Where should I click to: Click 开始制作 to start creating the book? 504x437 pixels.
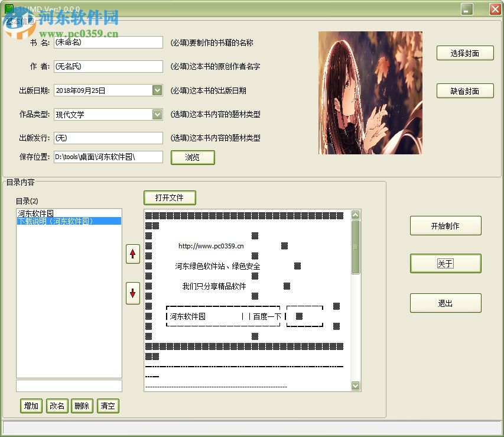446,225
